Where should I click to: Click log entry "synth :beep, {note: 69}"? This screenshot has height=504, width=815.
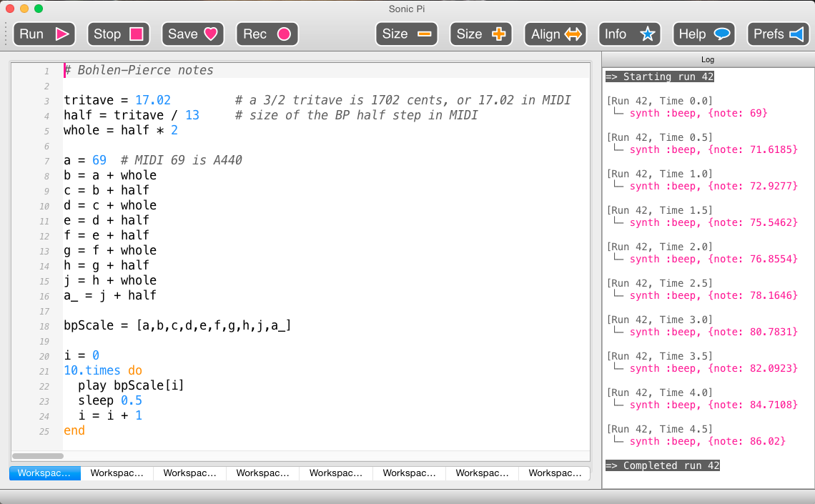[x=698, y=113]
